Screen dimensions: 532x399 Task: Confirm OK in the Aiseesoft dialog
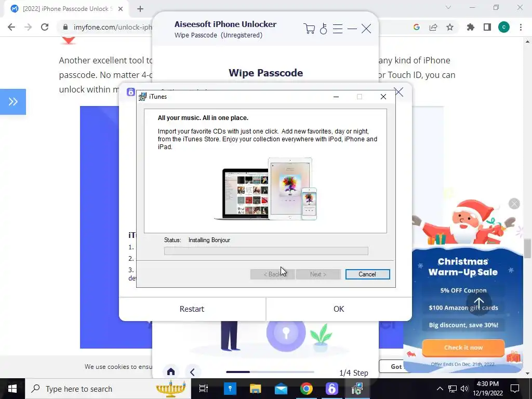tap(339, 309)
